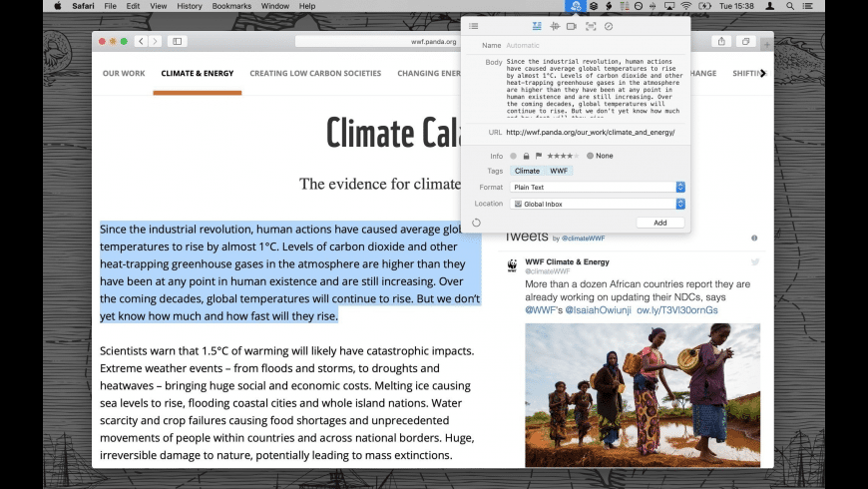Viewport: 868px width, 489px height.
Task: Open the Safari File menu
Action: (110, 6)
